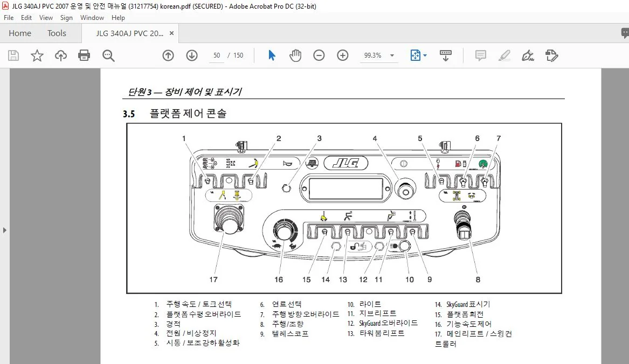The height and width of the screenshot is (364, 629).
Task: Activate the selection arrow tool
Action: tap(272, 55)
